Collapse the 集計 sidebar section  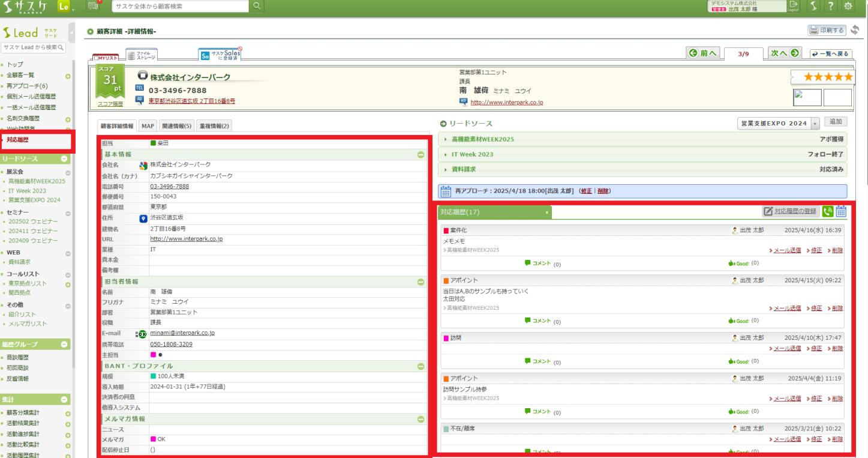coord(64,400)
